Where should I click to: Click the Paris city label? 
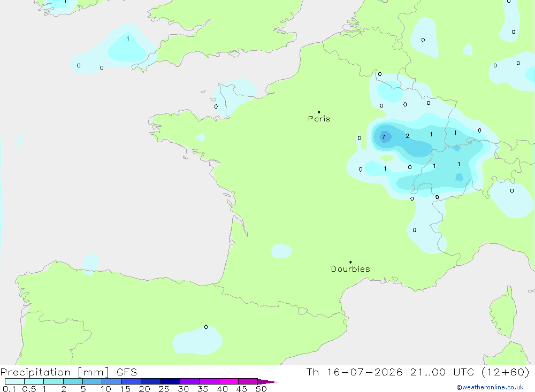319,119
